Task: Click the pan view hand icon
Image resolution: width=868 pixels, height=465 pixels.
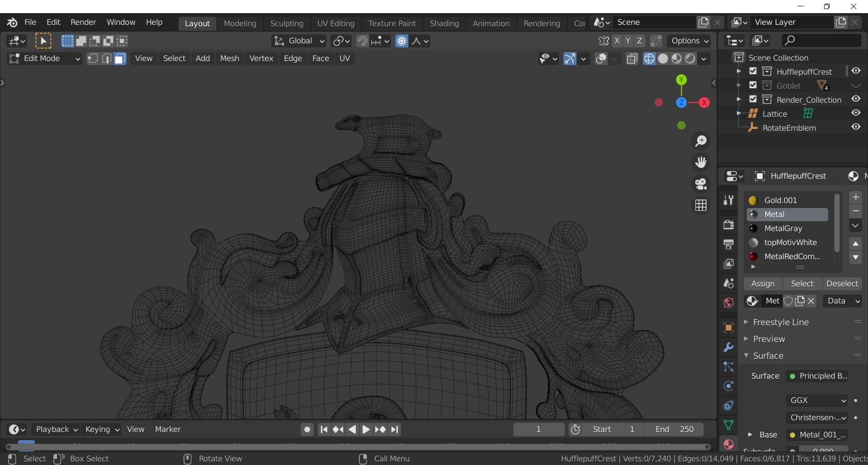Action: click(x=701, y=162)
